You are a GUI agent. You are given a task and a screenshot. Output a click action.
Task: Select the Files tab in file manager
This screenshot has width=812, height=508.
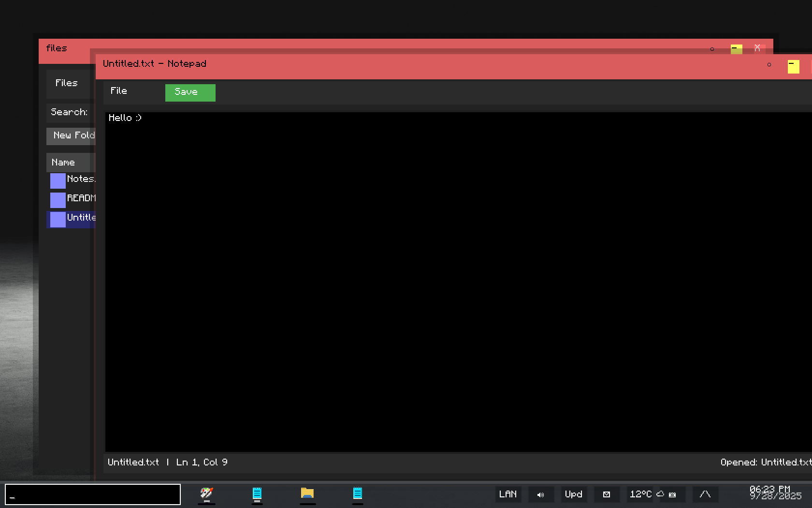67,83
